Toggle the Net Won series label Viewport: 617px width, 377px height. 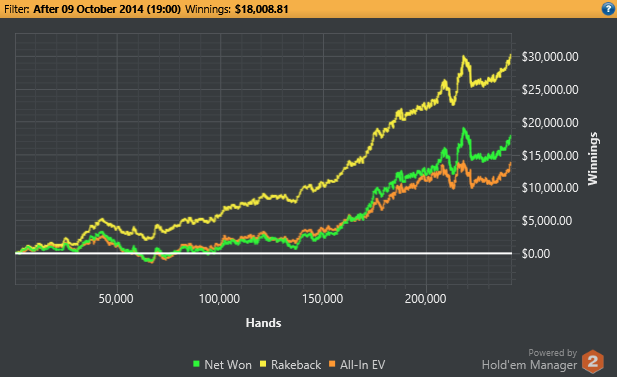click(x=228, y=365)
